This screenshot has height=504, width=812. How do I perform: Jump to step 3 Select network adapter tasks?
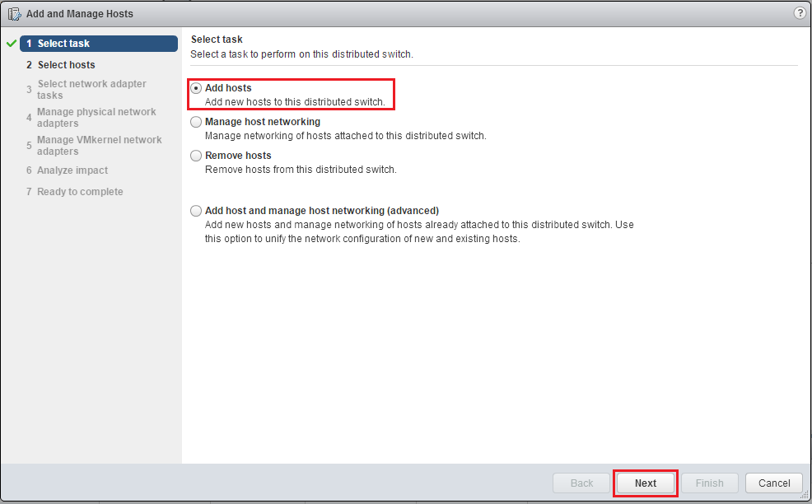click(91, 90)
